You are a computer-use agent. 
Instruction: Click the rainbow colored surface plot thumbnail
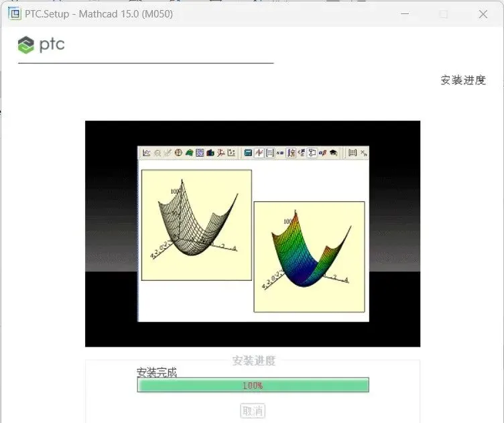309,257
